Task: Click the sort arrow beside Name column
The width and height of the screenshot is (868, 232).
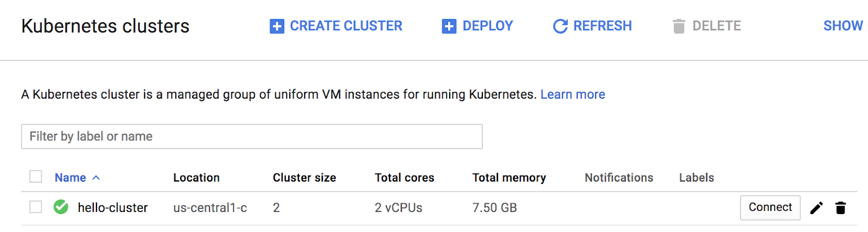Action: pyautogui.click(x=96, y=178)
